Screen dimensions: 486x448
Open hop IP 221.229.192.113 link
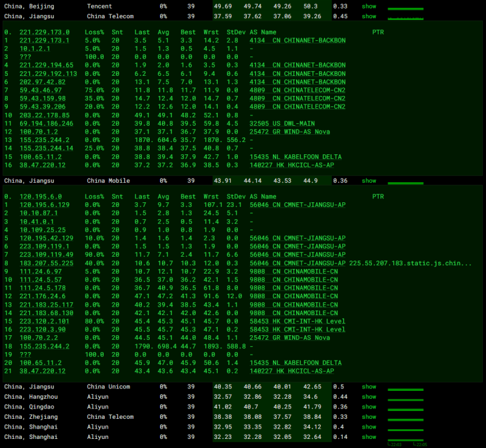pyautogui.click(x=48, y=74)
